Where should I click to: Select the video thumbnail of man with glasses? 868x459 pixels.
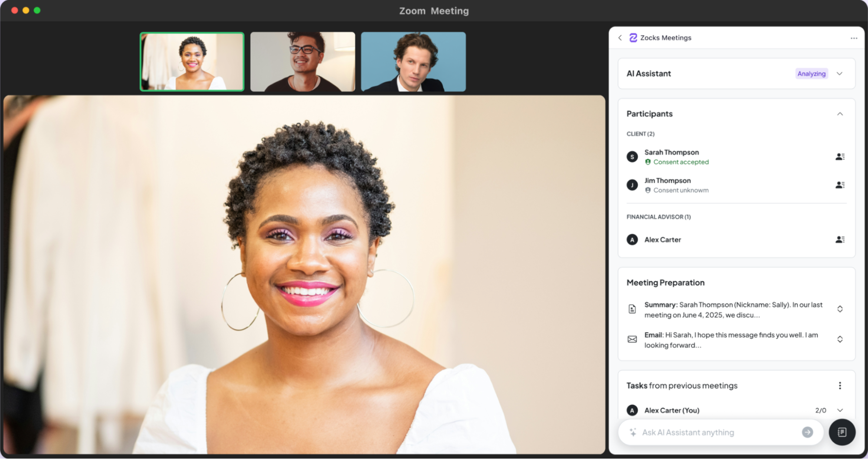(x=303, y=62)
